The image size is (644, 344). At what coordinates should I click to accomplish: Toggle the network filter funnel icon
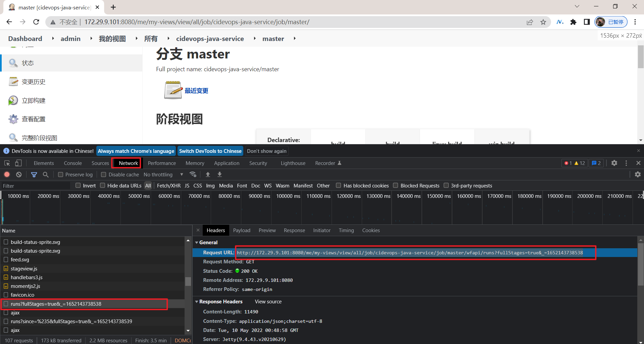click(34, 175)
